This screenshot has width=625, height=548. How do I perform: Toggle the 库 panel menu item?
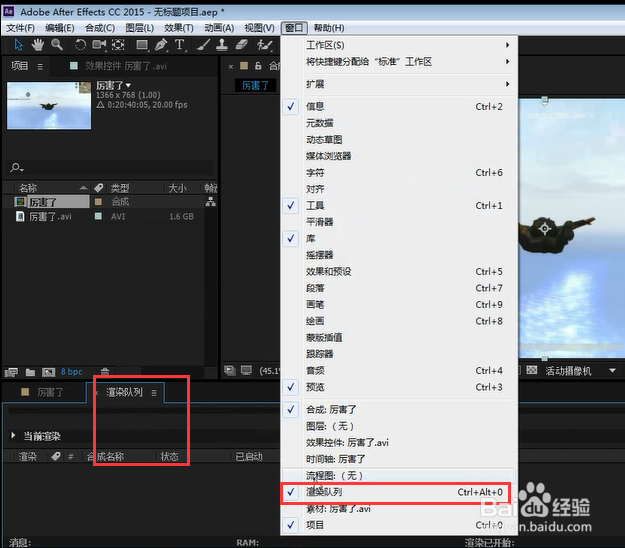[x=400, y=239]
